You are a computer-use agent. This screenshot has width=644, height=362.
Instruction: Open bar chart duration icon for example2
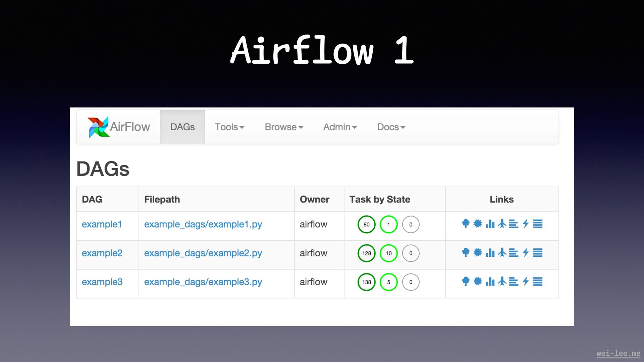(490, 252)
